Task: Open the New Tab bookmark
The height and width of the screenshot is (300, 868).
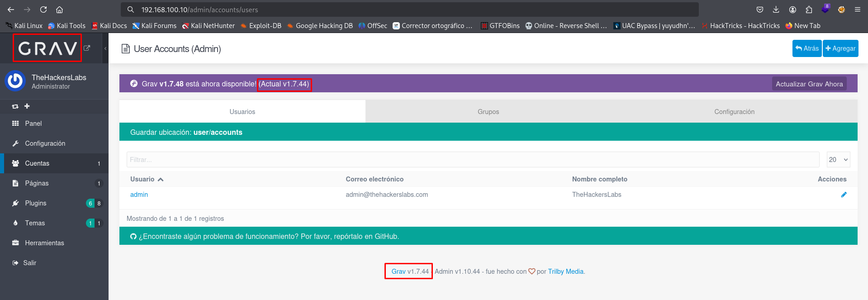Action: [x=803, y=26]
